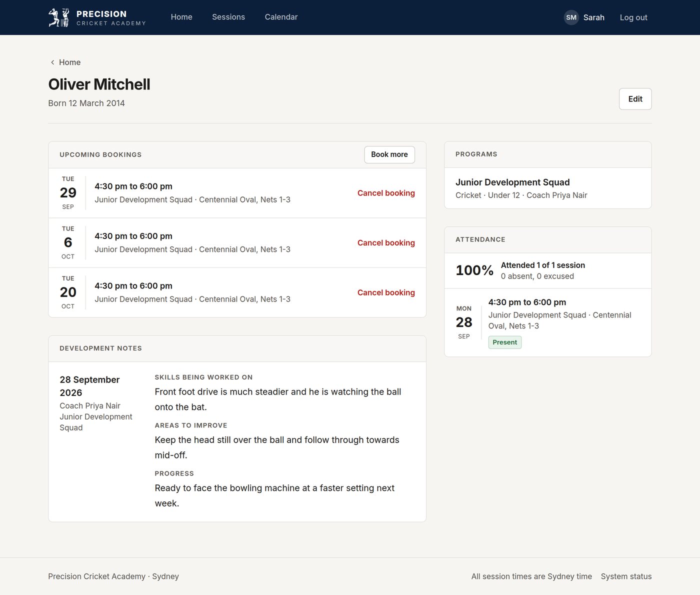Click the 6 Oct booking date block
700x595 pixels.
click(68, 243)
